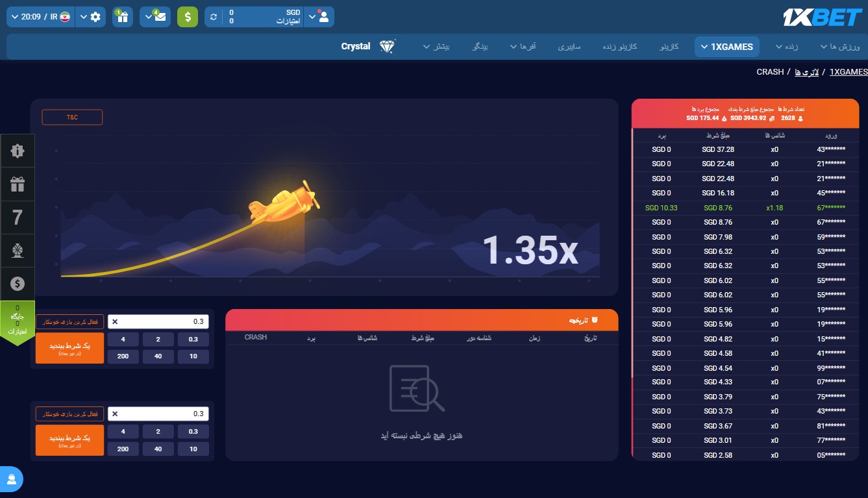Open the کازینو زنده tab
868x498 pixels.
pyautogui.click(x=621, y=47)
